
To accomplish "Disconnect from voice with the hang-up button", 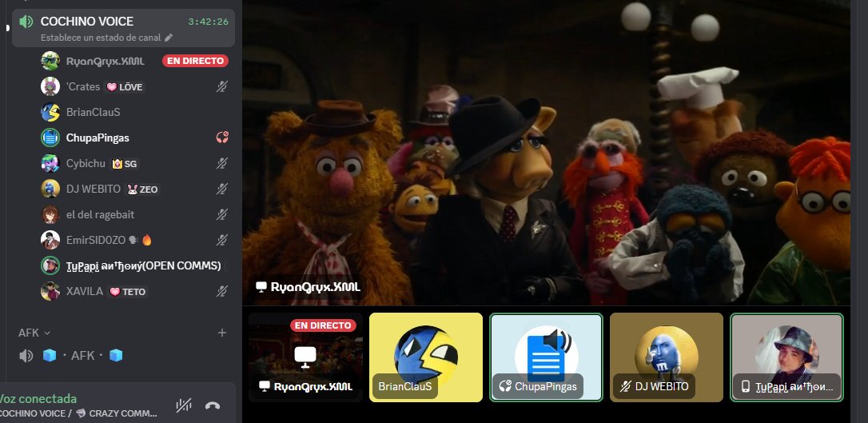I will 213,405.
